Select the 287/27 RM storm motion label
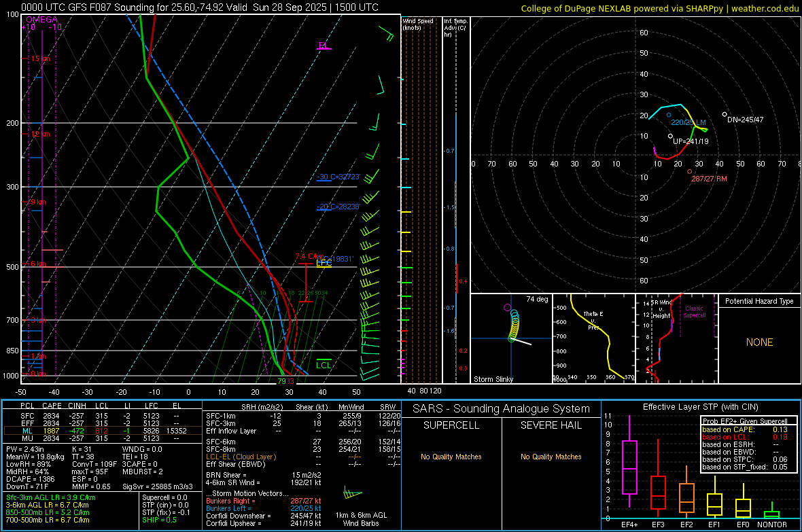The height and width of the screenshot is (532, 802). tap(709, 179)
